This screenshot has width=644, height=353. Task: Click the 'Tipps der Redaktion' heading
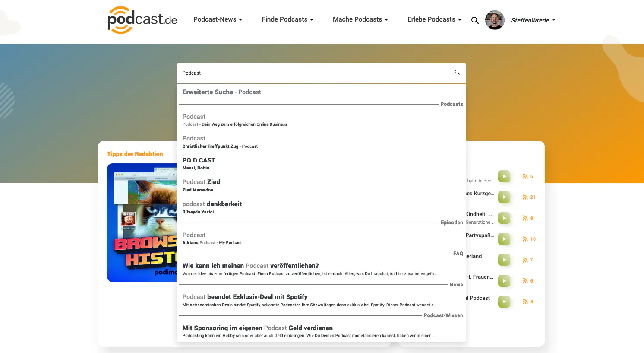[135, 154]
